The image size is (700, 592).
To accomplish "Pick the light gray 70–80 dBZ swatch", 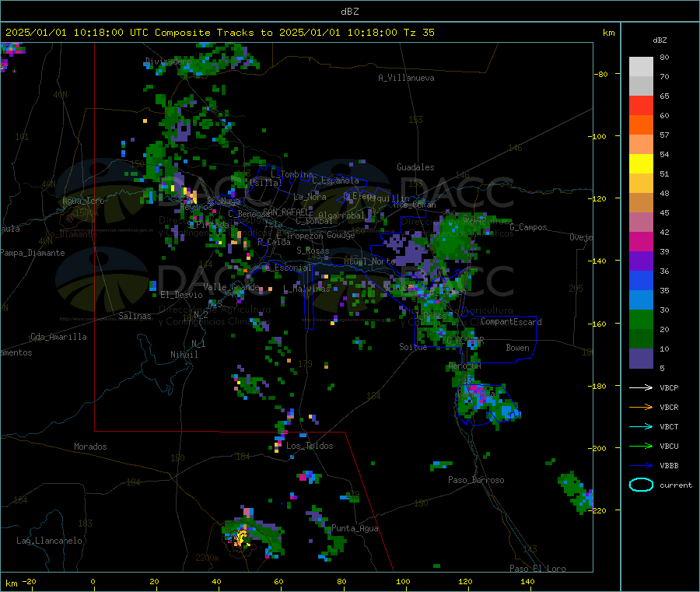I will pos(641,67).
